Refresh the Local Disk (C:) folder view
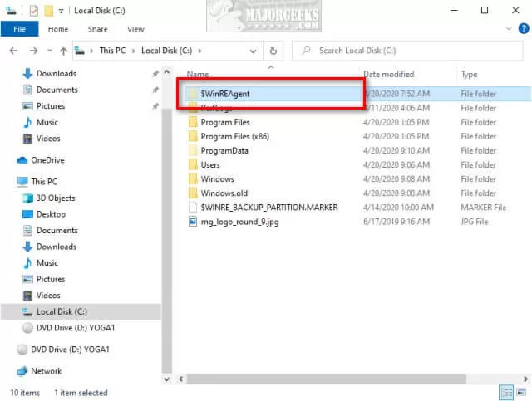 point(273,51)
